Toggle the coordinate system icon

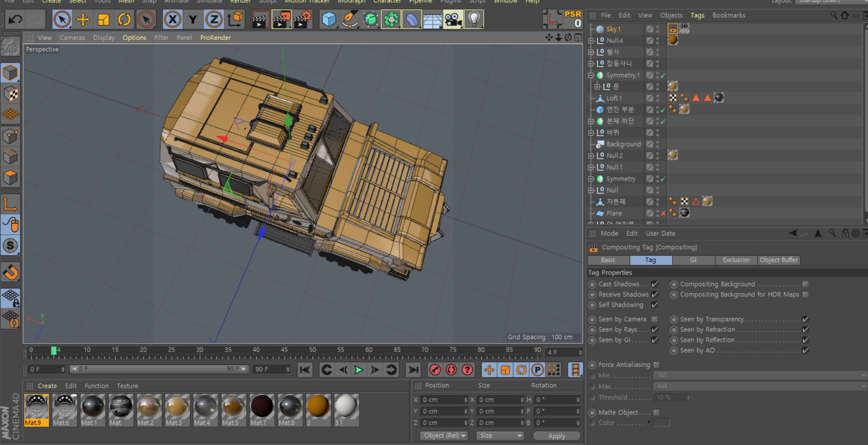(235, 19)
